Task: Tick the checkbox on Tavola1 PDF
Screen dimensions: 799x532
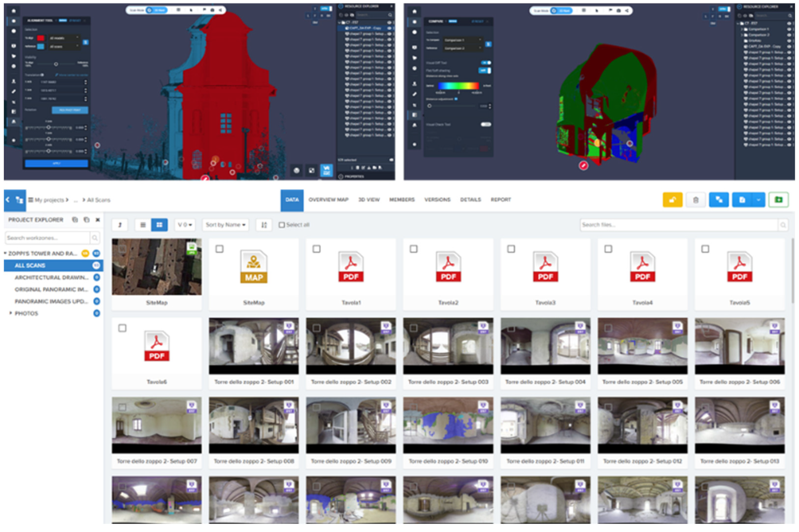Action: 316,249
